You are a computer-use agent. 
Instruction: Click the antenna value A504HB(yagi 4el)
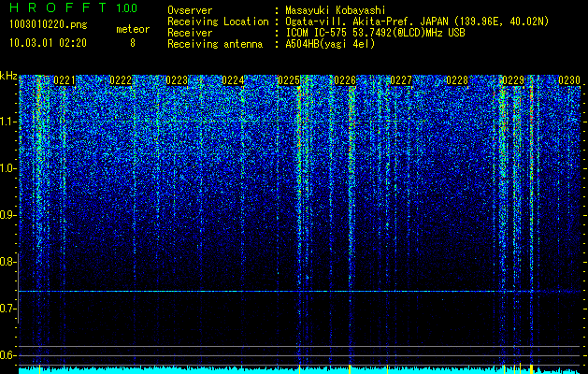click(330, 44)
